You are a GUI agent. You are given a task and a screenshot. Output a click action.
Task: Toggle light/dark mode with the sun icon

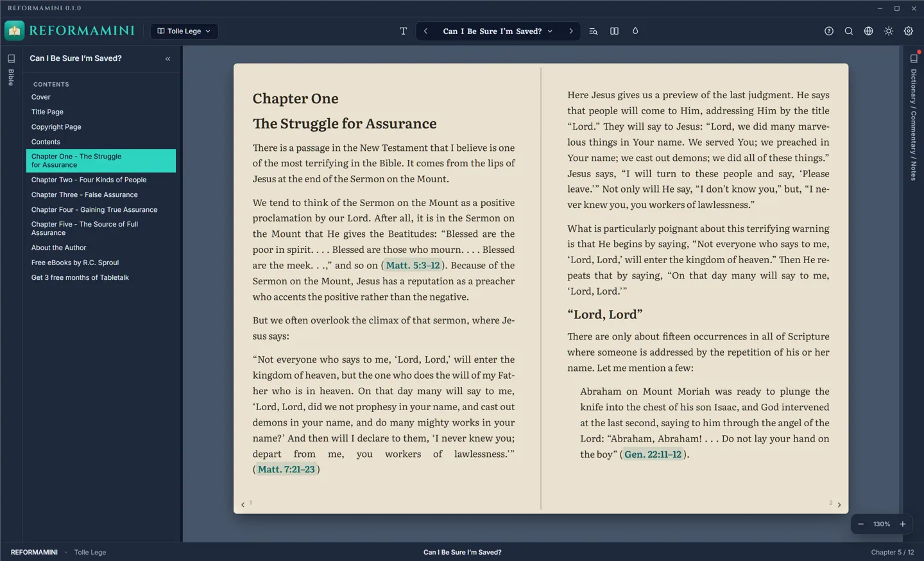click(x=889, y=31)
